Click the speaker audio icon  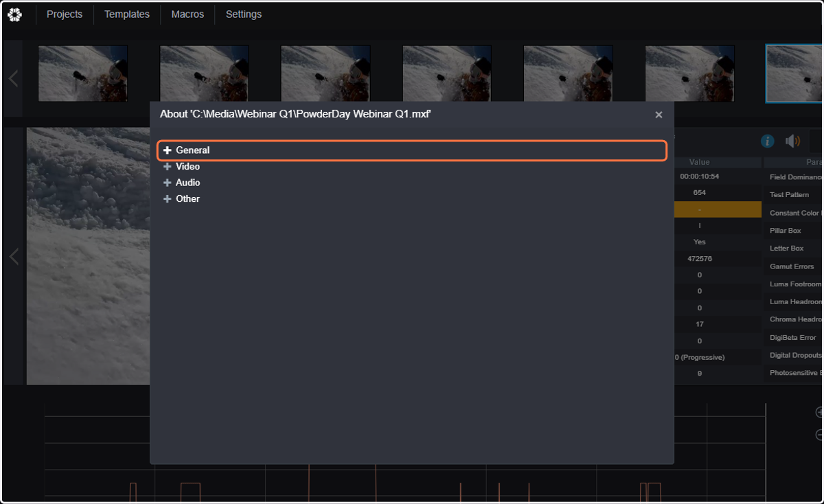(793, 141)
